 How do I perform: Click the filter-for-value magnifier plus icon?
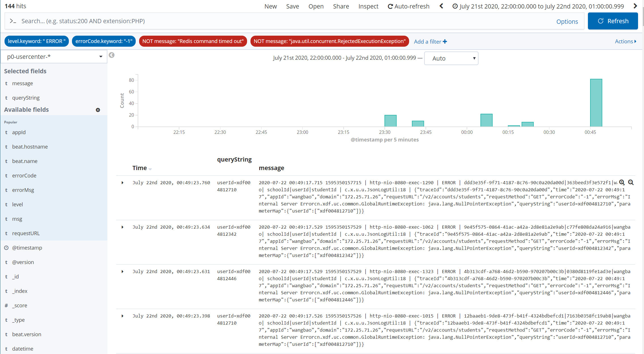pos(622,183)
